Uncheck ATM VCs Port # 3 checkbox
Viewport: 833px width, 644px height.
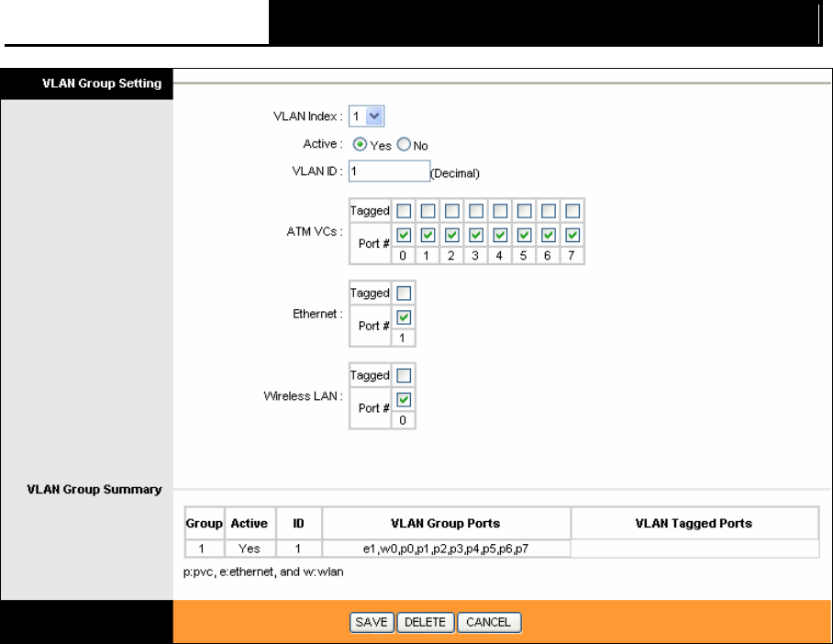point(476,235)
